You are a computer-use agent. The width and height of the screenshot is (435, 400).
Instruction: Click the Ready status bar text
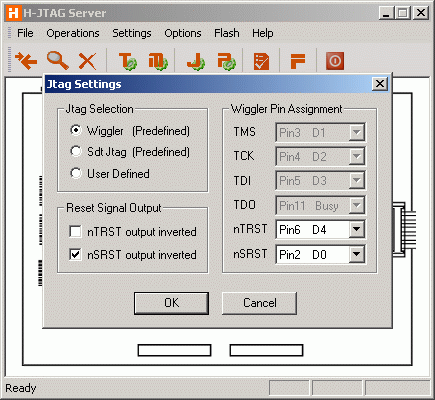(x=21, y=388)
